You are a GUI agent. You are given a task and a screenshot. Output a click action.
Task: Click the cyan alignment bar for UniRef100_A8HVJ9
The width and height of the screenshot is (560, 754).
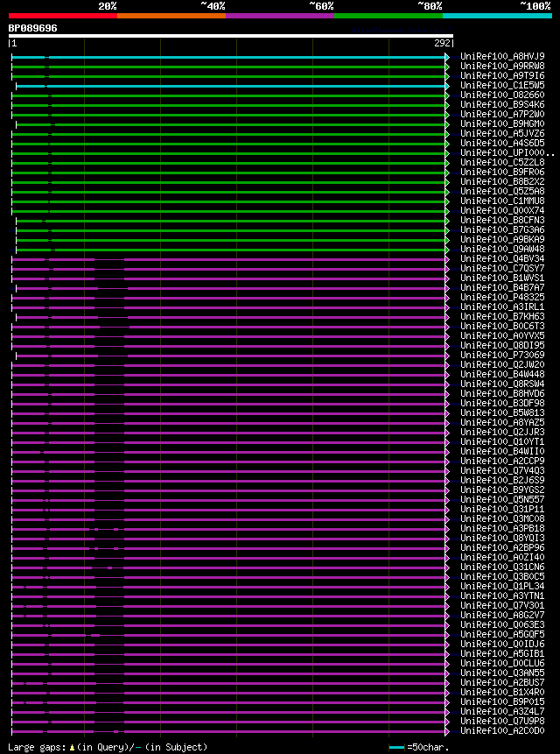tap(228, 57)
